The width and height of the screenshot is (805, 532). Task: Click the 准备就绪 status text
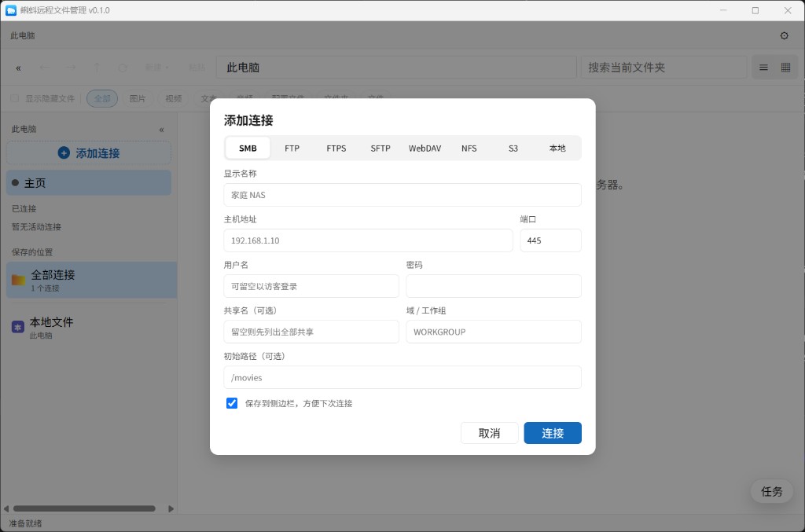coord(26,524)
